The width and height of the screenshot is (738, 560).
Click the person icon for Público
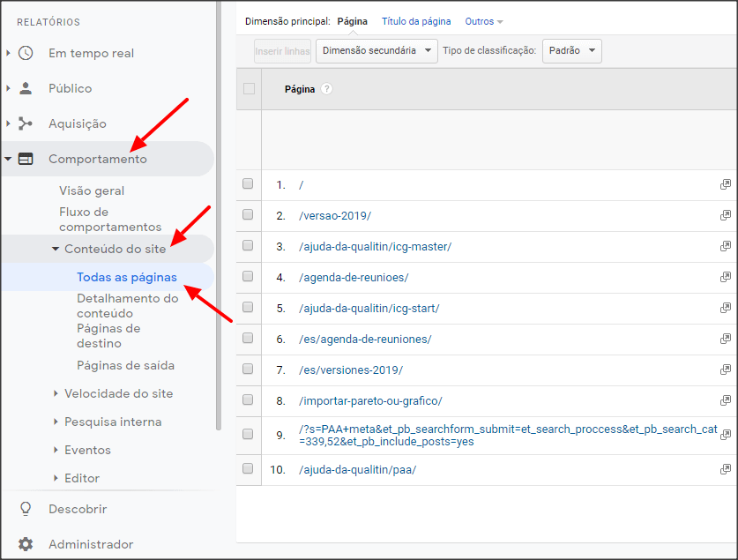tap(26, 88)
